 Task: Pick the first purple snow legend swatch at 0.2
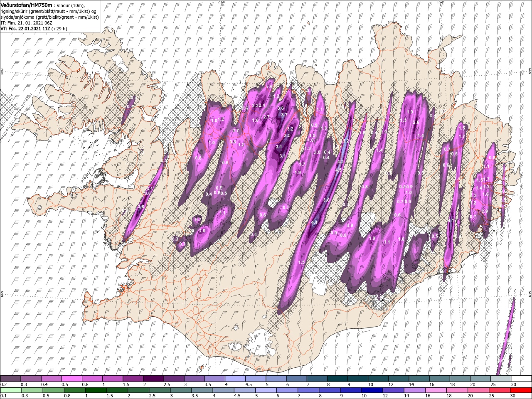click(x=10, y=379)
